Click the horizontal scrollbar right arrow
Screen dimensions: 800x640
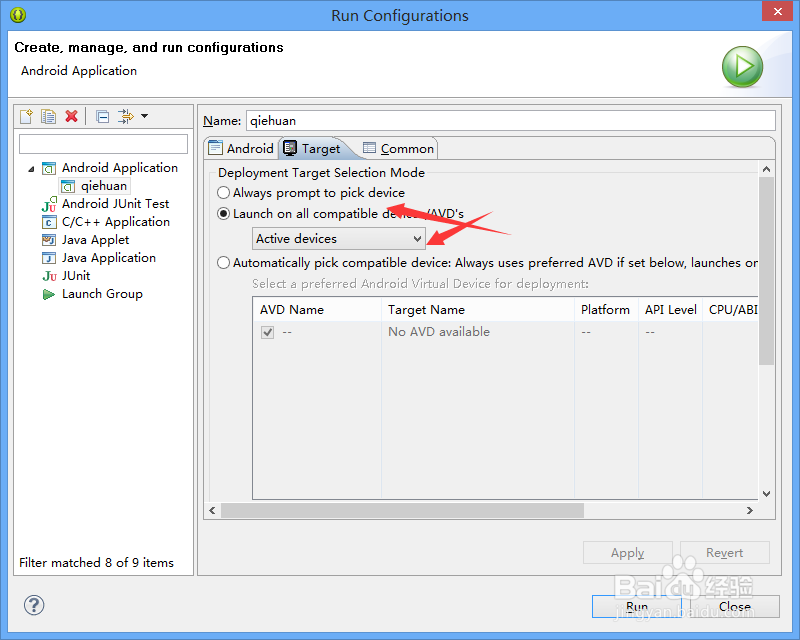pyautogui.click(x=749, y=510)
